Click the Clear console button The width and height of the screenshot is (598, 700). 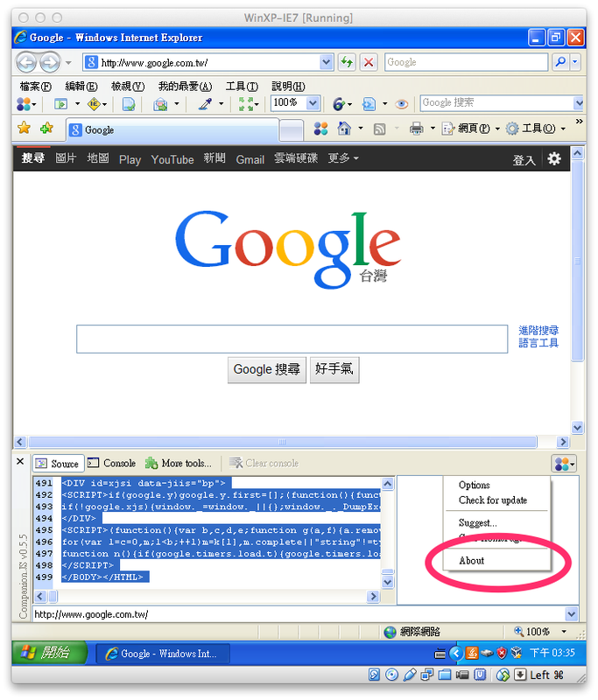(x=264, y=464)
